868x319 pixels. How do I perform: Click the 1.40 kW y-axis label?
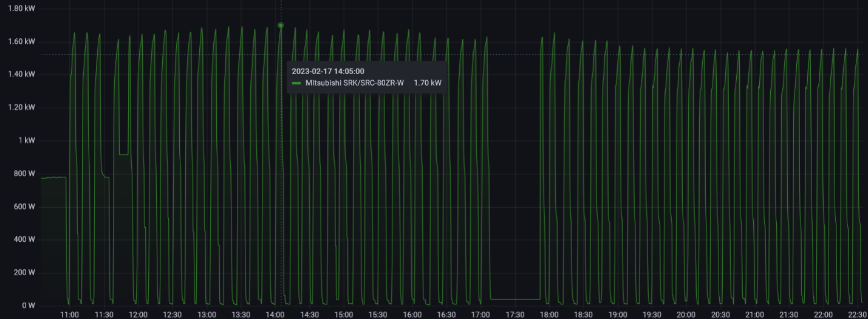coord(21,75)
